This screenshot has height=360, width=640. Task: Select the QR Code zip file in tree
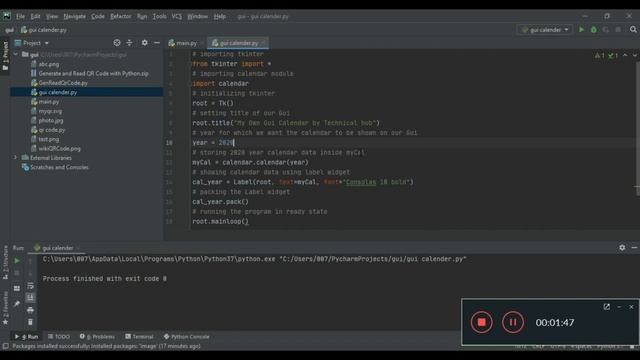(x=93, y=73)
